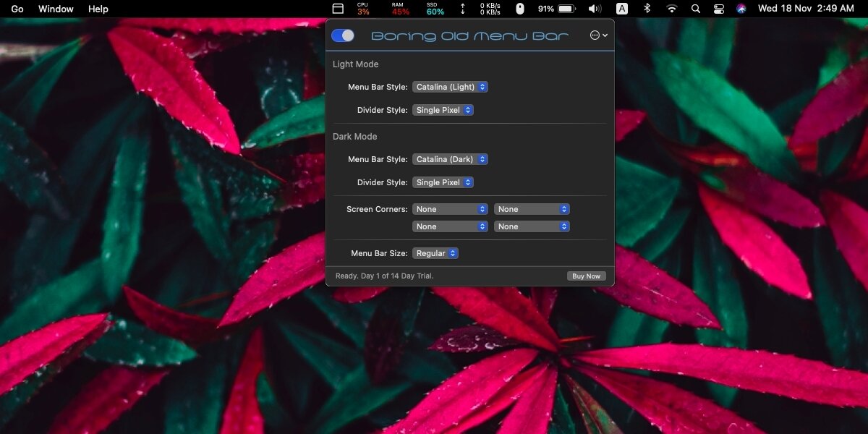The height and width of the screenshot is (434, 868).
Task: Open the Bluetooth status menu
Action: tap(647, 9)
